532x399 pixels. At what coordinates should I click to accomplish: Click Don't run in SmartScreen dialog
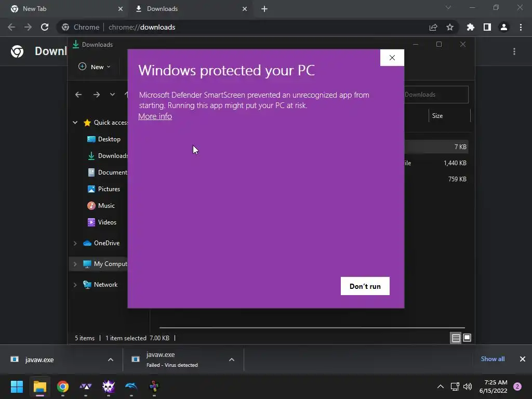click(x=365, y=286)
